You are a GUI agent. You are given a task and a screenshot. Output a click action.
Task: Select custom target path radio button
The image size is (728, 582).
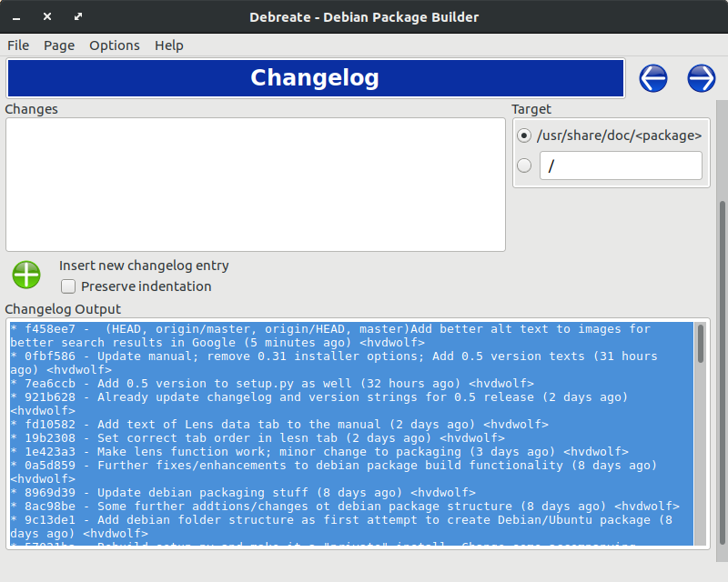tap(524, 166)
